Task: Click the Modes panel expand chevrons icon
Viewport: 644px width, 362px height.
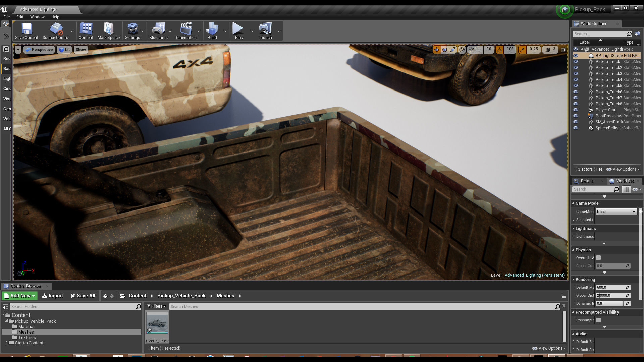Action: [6, 36]
